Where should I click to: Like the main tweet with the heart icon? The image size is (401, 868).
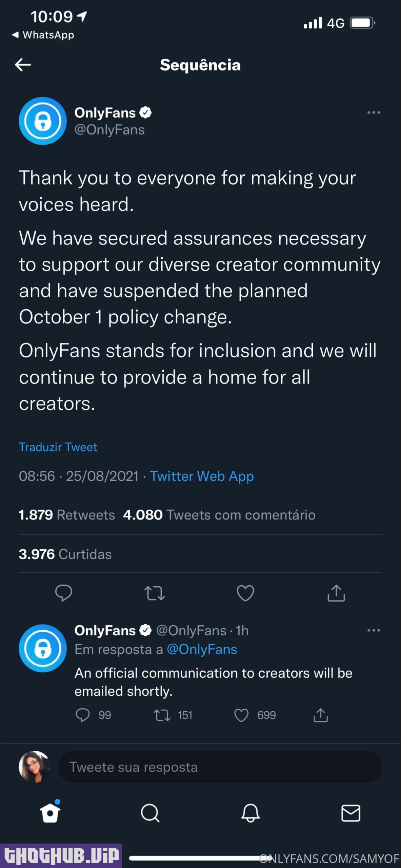[245, 593]
